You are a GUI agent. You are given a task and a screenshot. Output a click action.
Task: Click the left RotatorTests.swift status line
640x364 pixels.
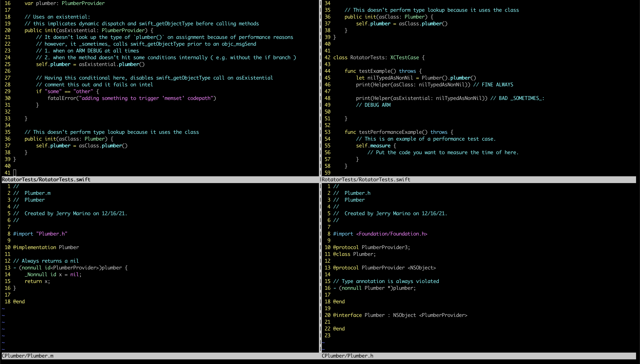pos(46,180)
